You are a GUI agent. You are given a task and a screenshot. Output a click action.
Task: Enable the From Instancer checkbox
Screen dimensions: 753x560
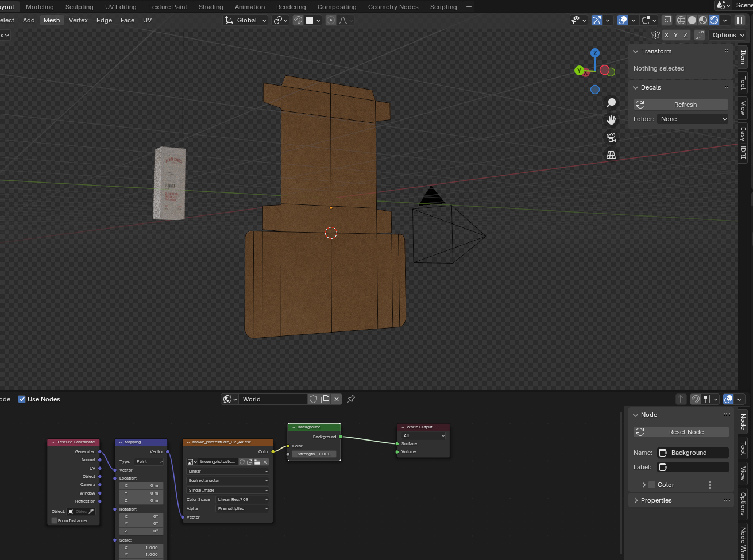click(x=55, y=520)
